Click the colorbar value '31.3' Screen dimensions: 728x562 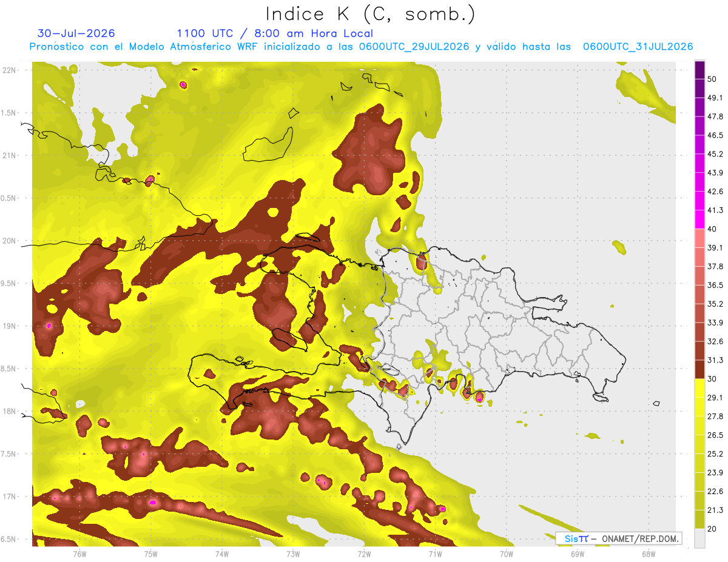(715, 360)
